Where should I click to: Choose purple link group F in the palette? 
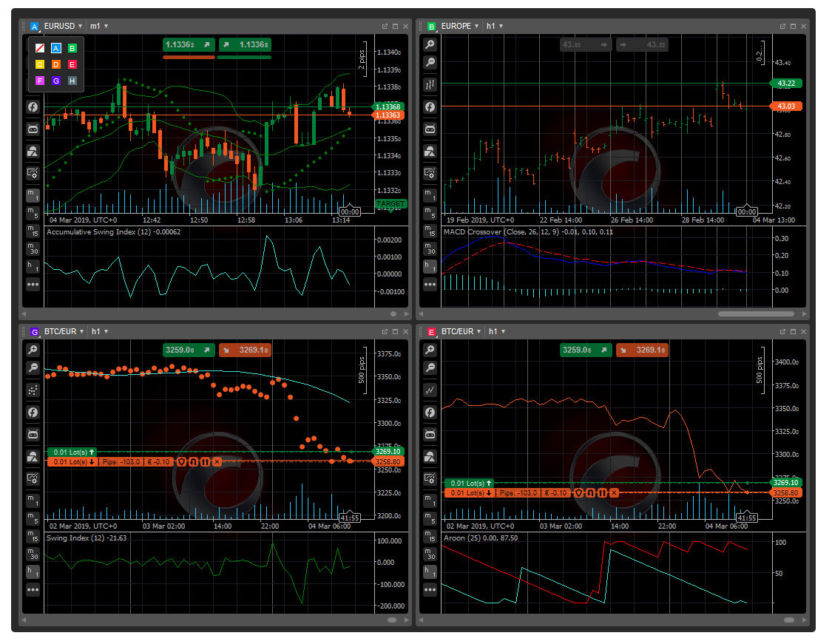click(40, 81)
